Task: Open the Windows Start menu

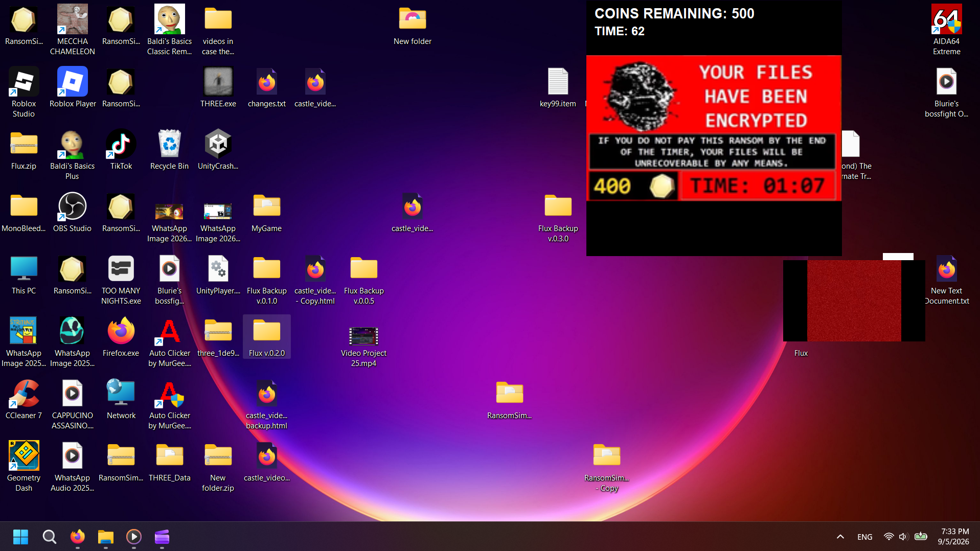Action: (20, 537)
